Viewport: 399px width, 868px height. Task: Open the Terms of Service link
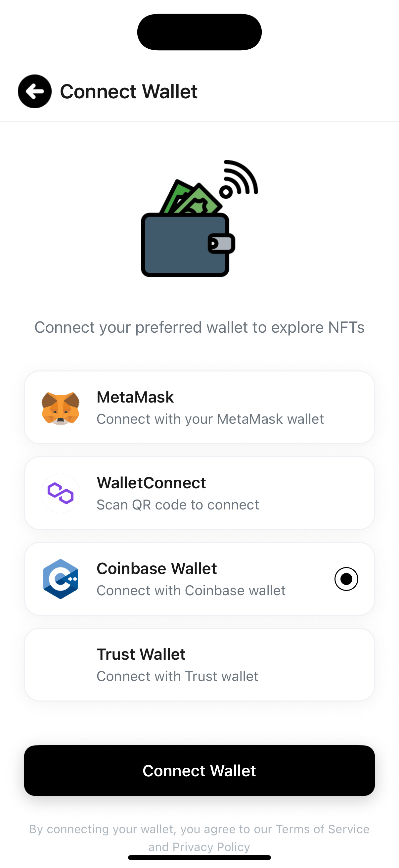click(322, 829)
